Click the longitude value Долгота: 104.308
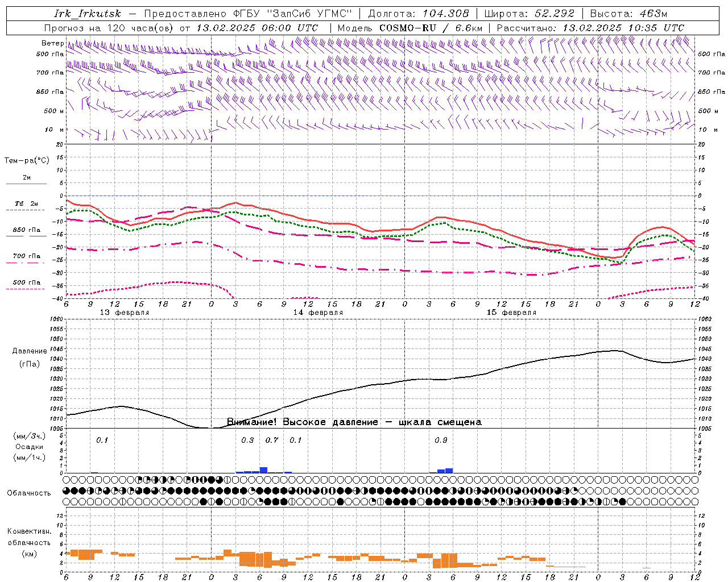This screenshot has width=728, height=582. coord(419,14)
